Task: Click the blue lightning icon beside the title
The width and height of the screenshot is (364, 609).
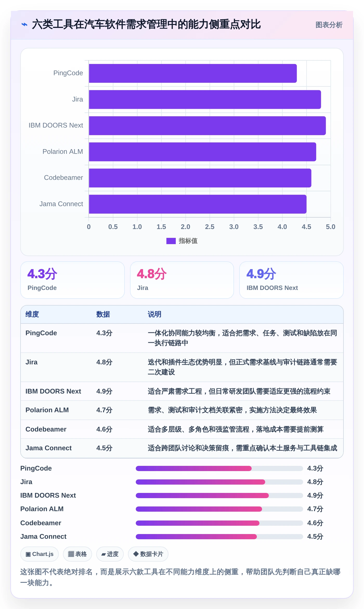Action: click(x=24, y=25)
